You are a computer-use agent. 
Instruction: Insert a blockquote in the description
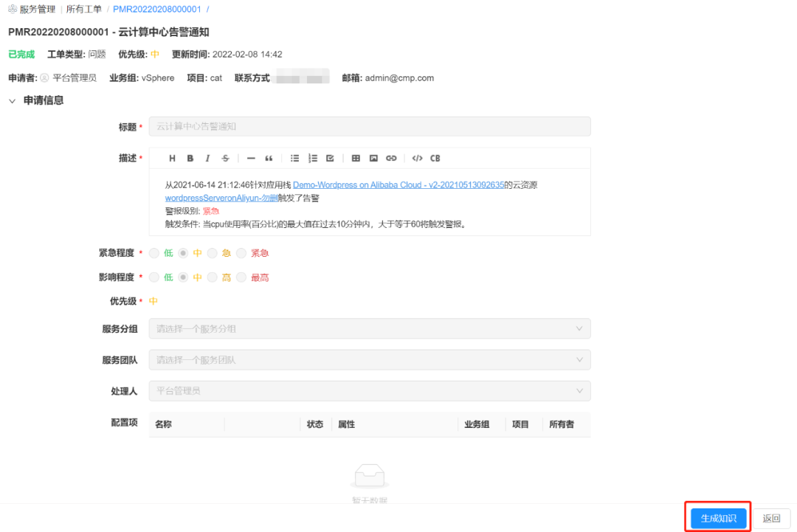(x=268, y=158)
